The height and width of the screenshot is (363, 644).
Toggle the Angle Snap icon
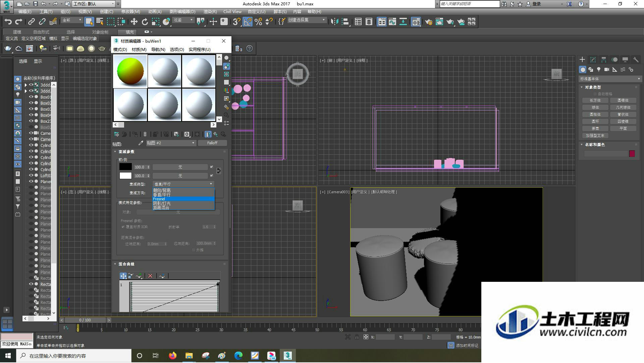coord(248,22)
